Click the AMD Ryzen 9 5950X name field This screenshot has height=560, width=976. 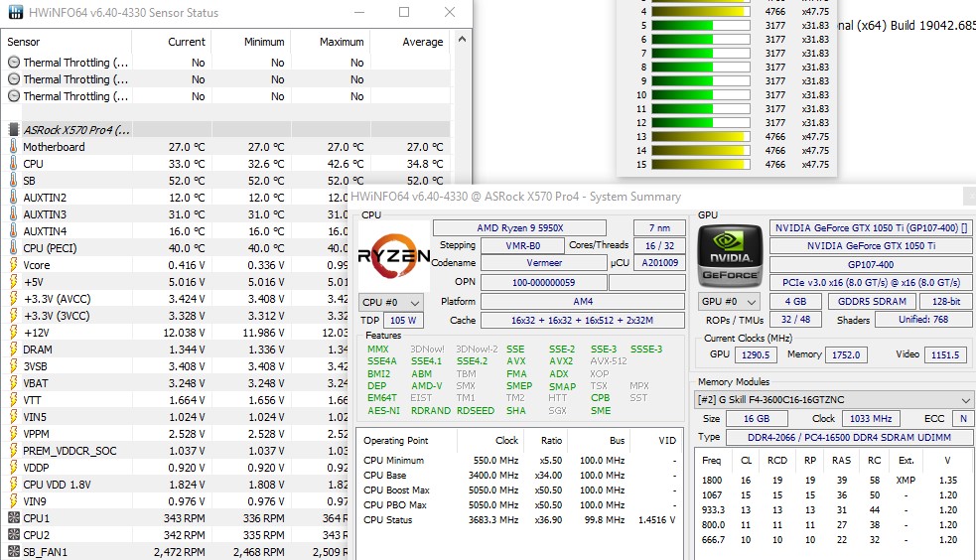tap(519, 227)
